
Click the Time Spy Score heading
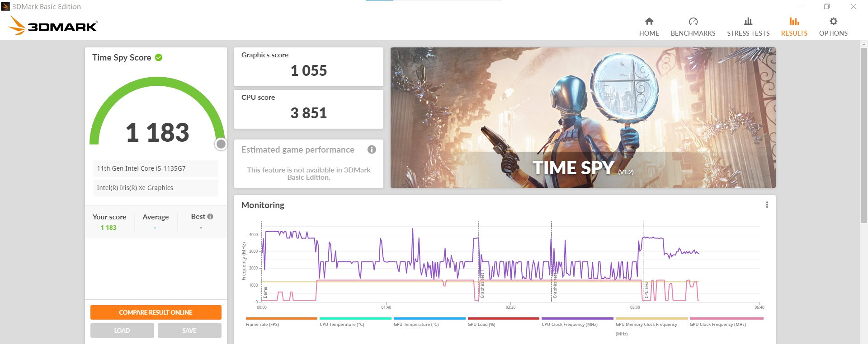tap(122, 57)
